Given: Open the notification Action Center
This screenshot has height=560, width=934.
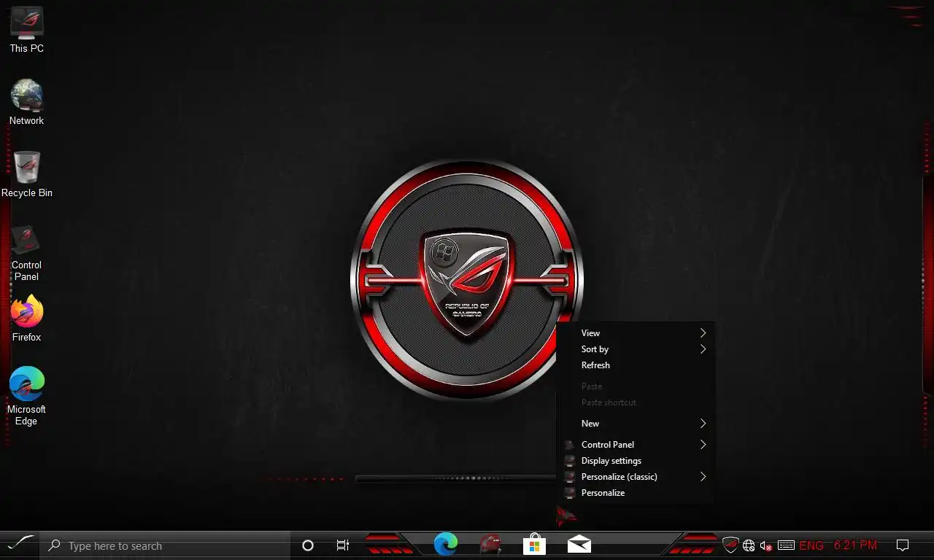Looking at the screenshot, I should point(903,545).
